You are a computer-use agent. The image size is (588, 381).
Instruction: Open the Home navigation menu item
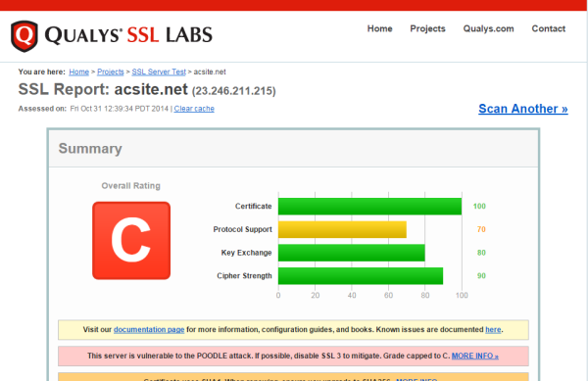379,28
